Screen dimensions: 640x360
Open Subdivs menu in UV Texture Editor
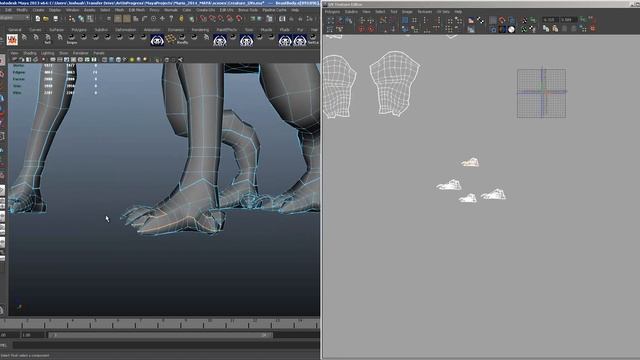click(351, 12)
